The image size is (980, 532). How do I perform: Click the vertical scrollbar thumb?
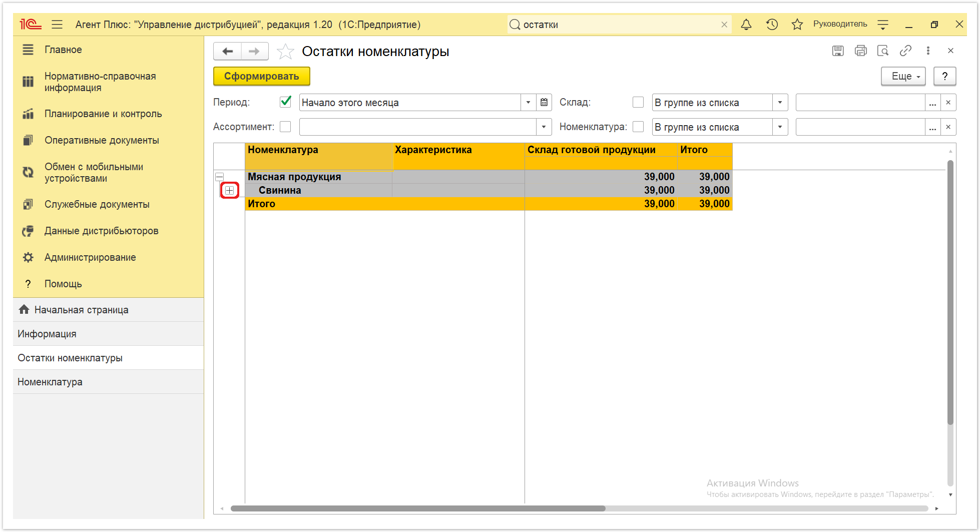pyautogui.click(x=950, y=292)
